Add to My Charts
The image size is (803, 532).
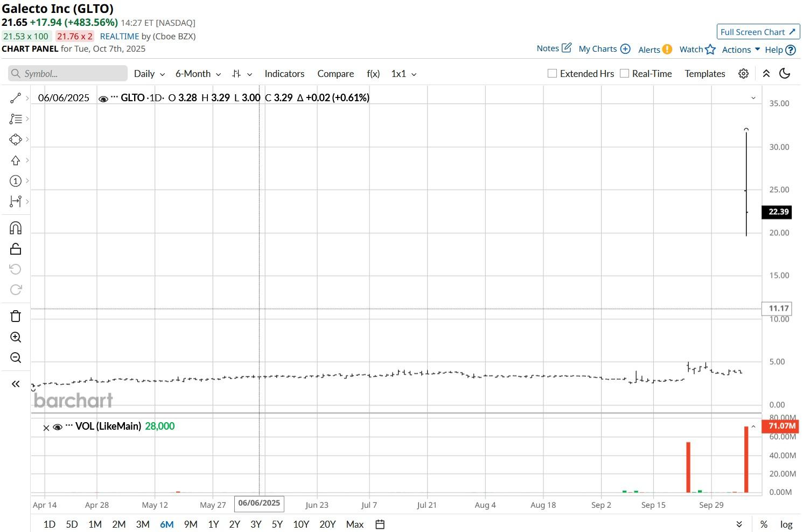(604, 49)
